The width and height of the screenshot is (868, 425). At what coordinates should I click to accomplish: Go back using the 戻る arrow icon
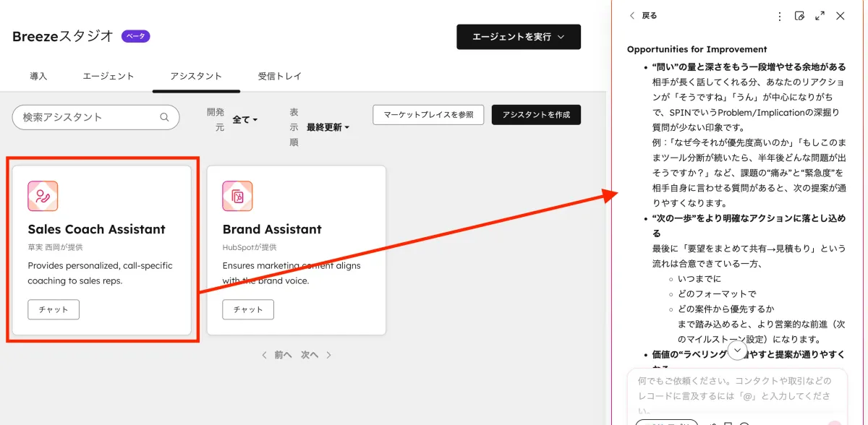[x=631, y=15]
